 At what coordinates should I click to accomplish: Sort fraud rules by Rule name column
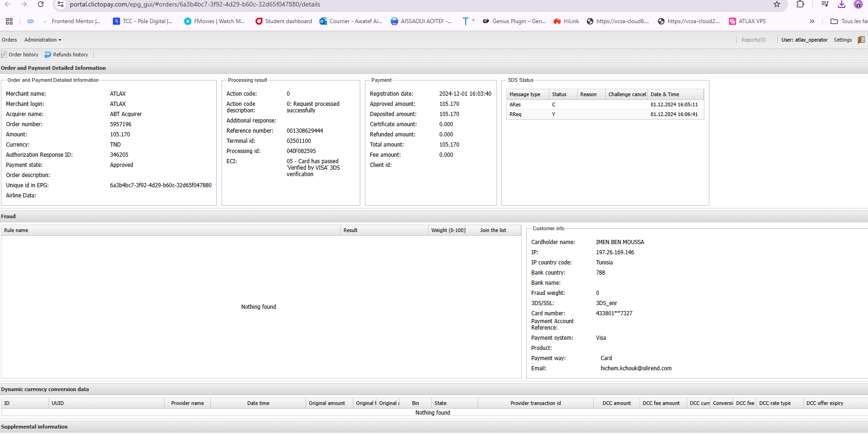pos(16,230)
